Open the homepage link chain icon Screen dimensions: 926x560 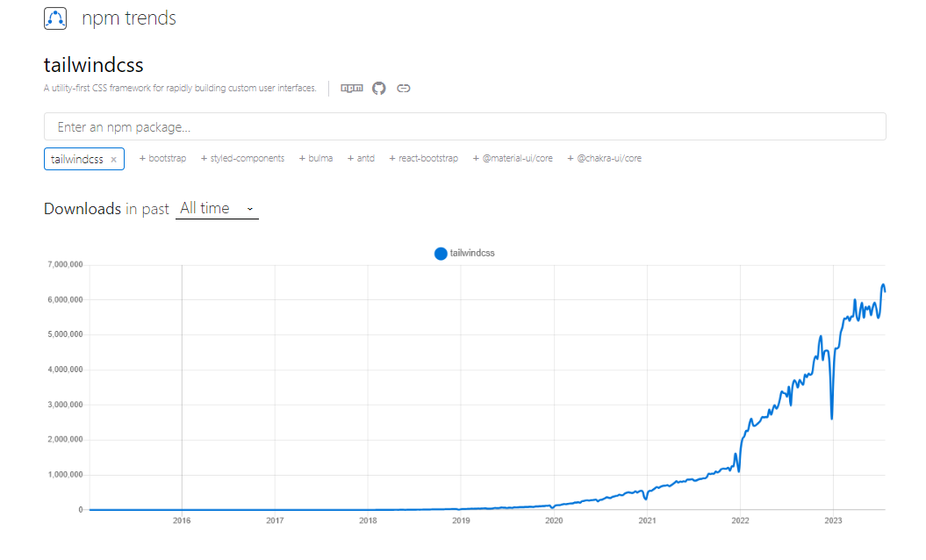[404, 88]
